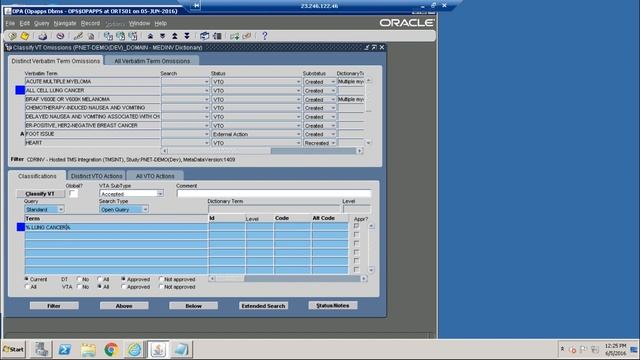The image size is (640, 360).
Task: Open the File menu
Action: click(10, 24)
